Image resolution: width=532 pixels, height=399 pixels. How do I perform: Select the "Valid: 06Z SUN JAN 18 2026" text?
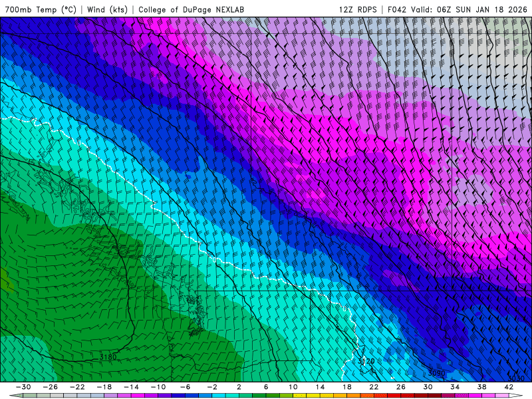(469, 9)
